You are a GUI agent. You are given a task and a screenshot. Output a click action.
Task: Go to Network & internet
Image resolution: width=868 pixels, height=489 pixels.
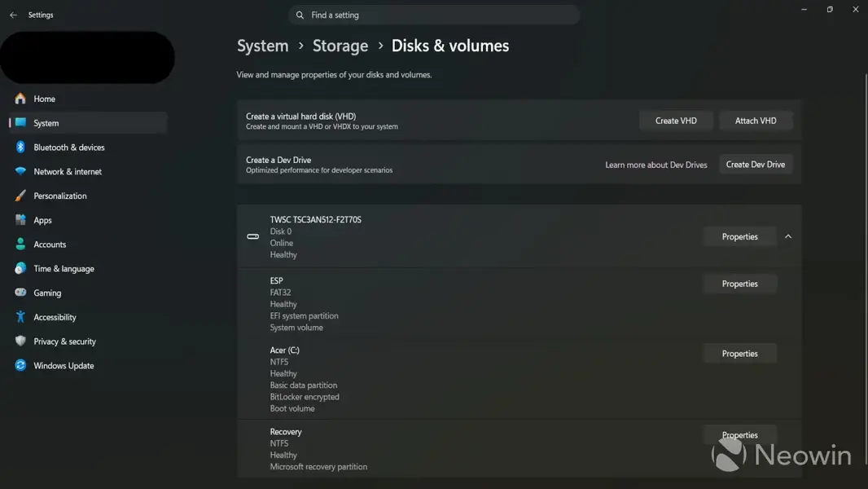[x=87, y=172]
